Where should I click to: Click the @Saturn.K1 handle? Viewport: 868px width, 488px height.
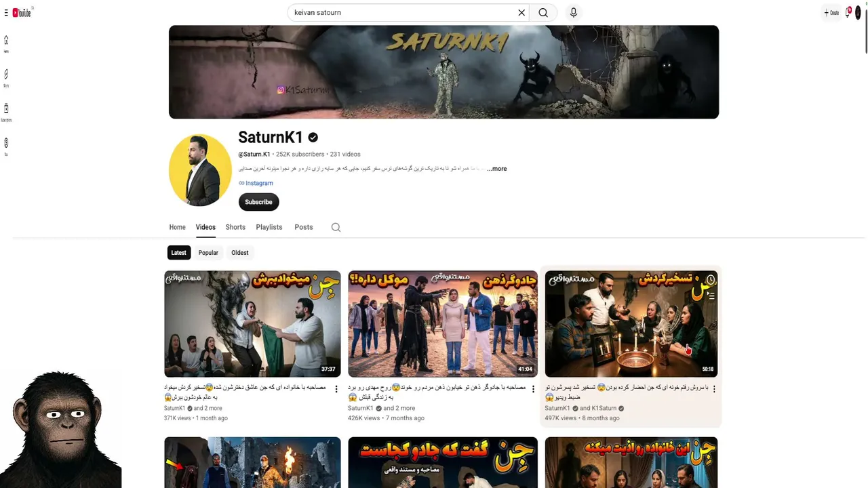254,155
